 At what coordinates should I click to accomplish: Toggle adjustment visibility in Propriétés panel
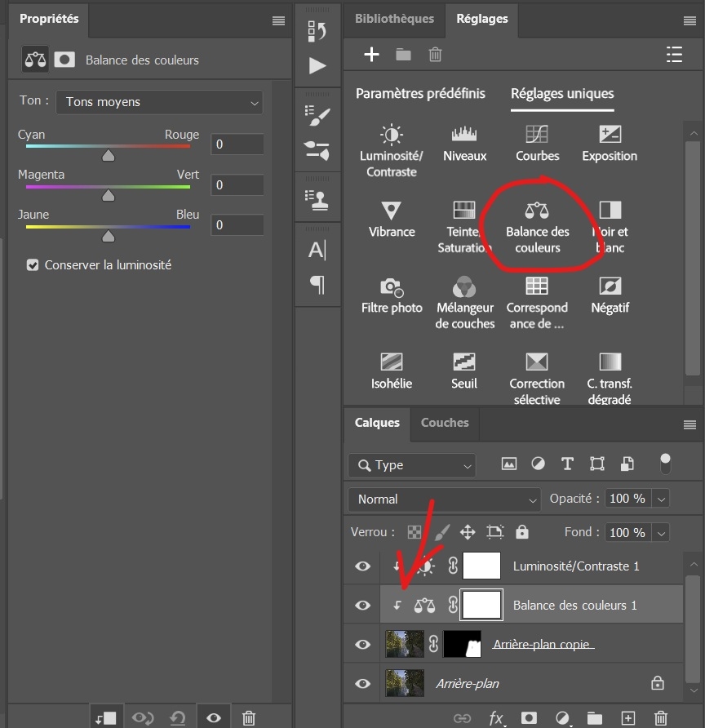214,717
